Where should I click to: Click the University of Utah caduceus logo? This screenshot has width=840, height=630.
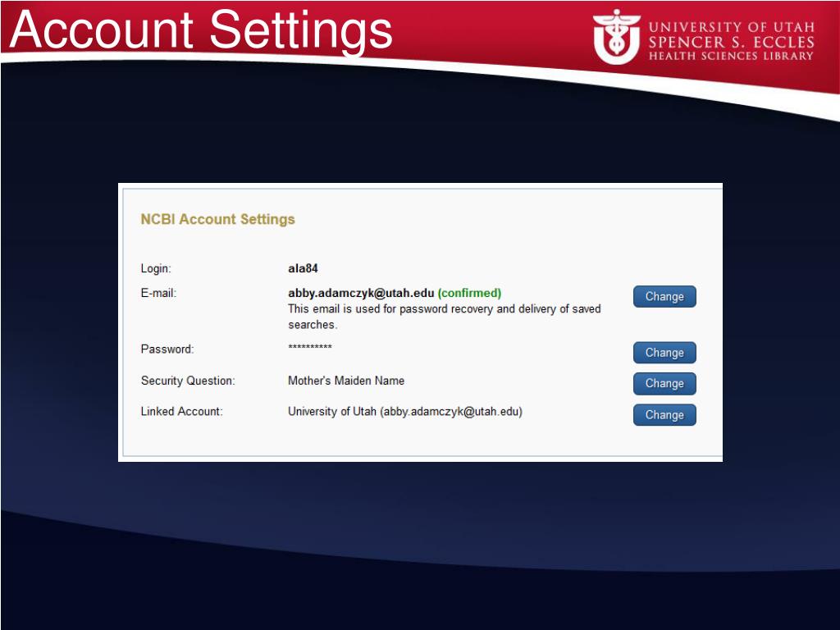[x=616, y=36]
